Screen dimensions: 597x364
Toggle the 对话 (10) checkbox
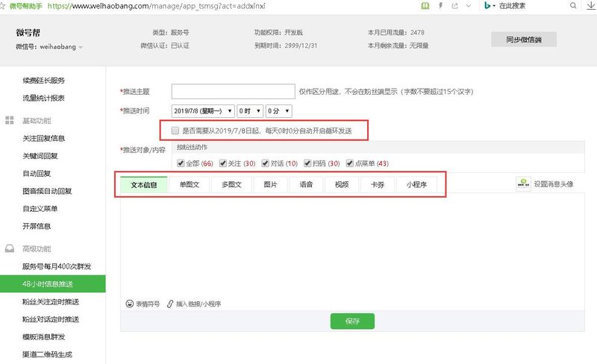(x=266, y=163)
